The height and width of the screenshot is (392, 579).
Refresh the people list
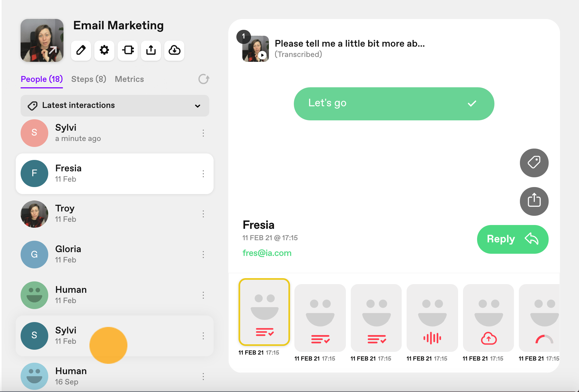coord(204,79)
